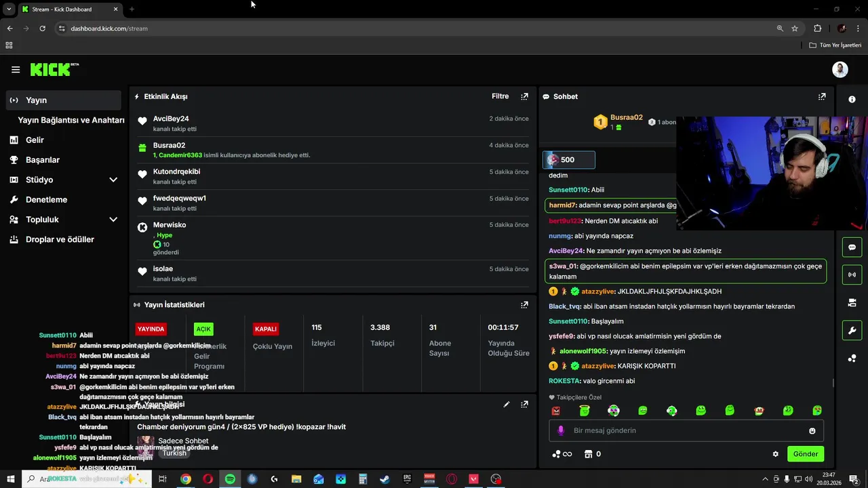Go back with the browser back arrow
Screen dimensions: 868x488
pos(9,28)
